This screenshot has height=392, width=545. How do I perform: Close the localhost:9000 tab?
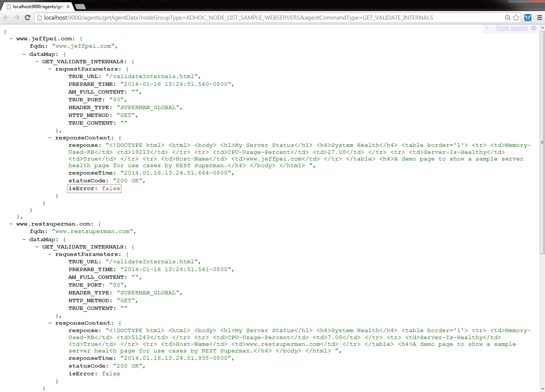[68, 7]
